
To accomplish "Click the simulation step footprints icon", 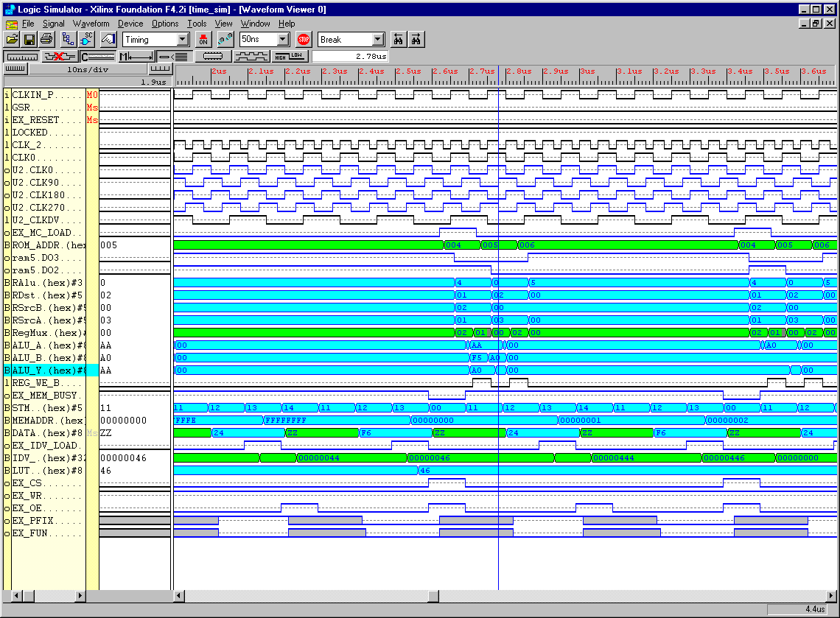I will [225, 40].
